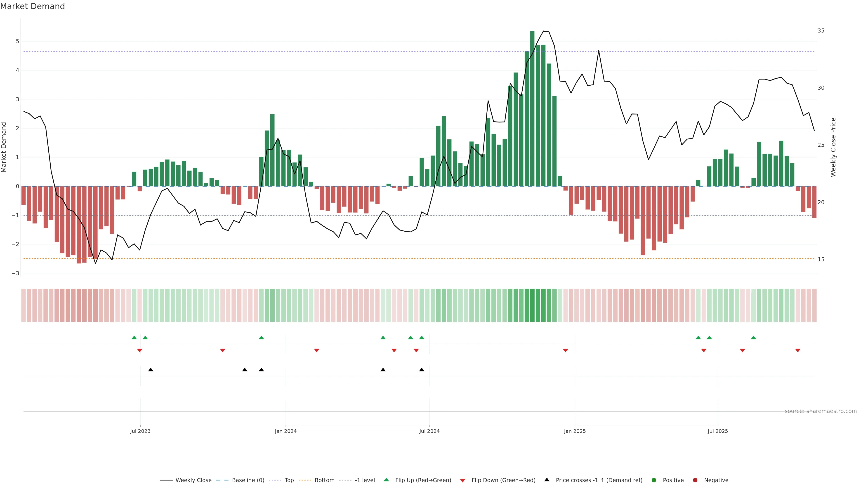Click the red Flip Down legend triangle icon

(x=463, y=480)
